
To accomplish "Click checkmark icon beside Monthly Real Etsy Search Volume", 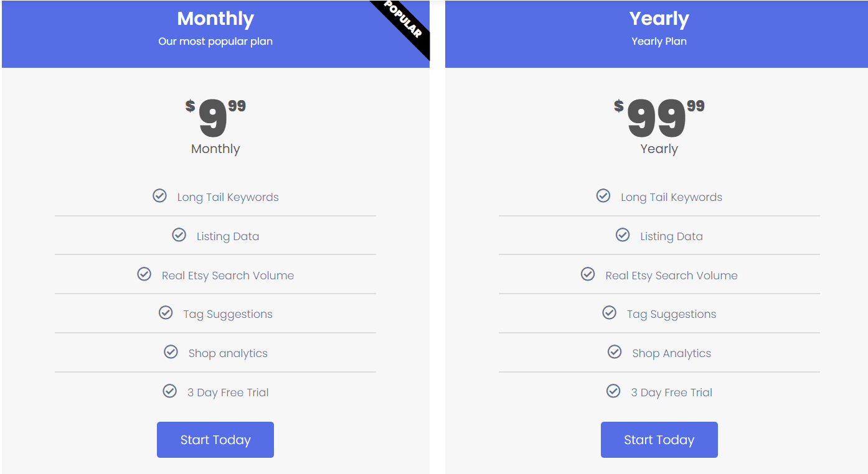I will (x=144, y=274).
